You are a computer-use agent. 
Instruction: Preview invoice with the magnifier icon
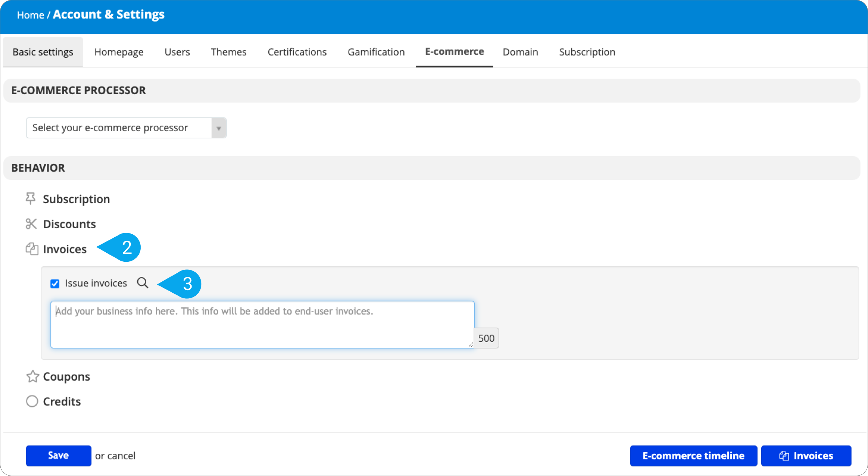[x=143, y=283]
